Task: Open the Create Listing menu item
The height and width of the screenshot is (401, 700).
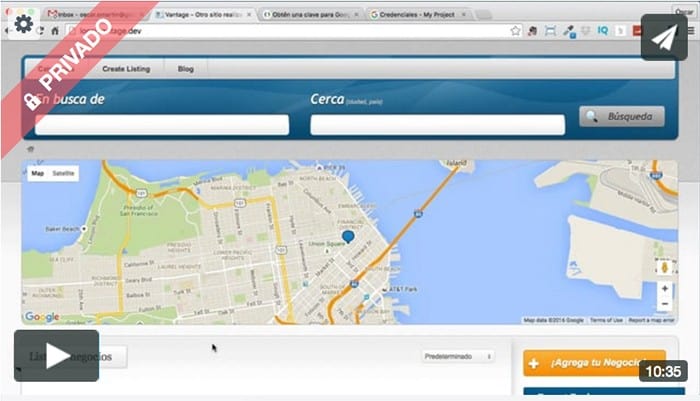Action: point(126,69)
